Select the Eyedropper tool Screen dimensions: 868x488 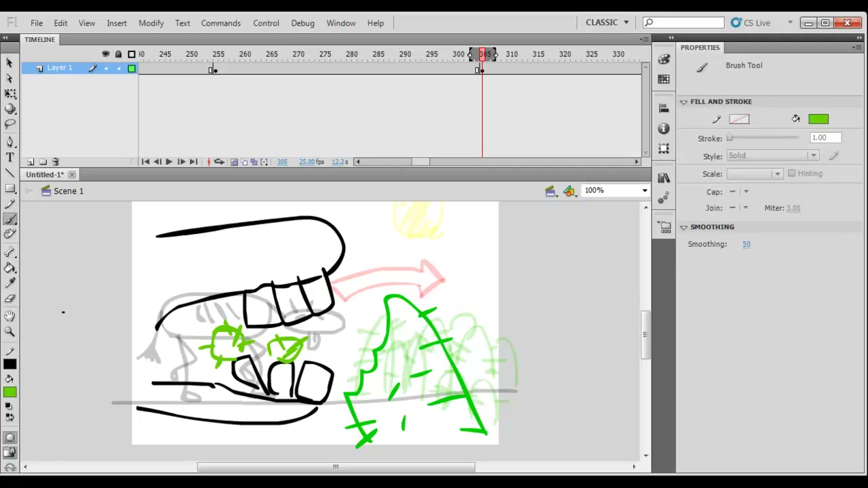[9, 283]
